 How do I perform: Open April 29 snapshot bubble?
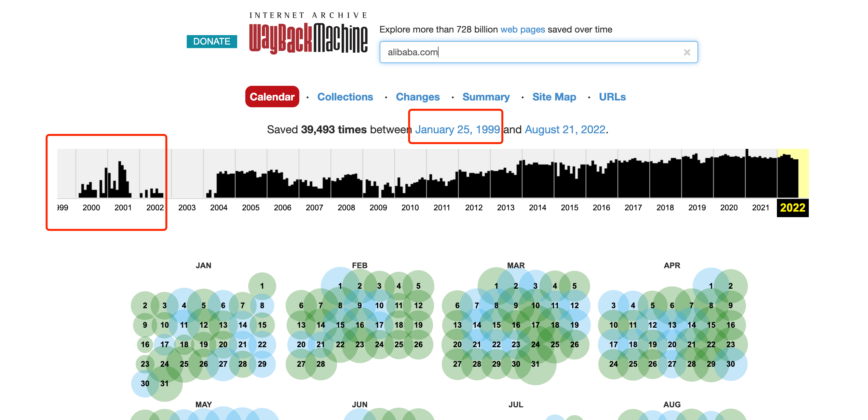[711, 364]
